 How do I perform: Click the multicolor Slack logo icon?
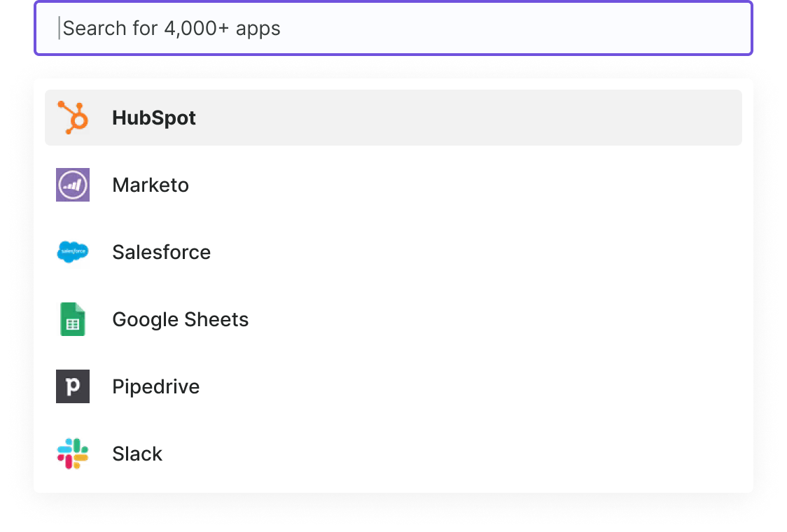point(73,454)
